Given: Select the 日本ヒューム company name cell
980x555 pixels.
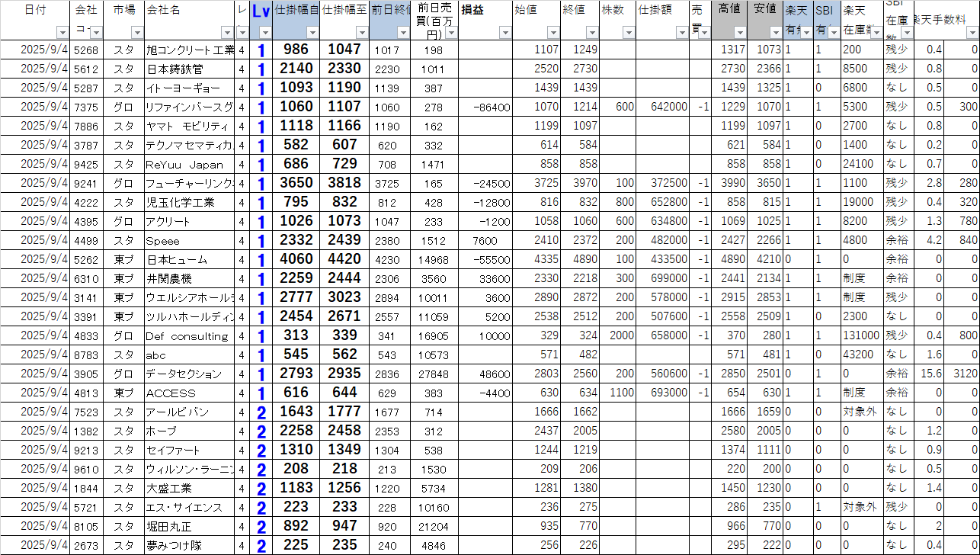Looking at the screenshot, I should coord(190,259).
